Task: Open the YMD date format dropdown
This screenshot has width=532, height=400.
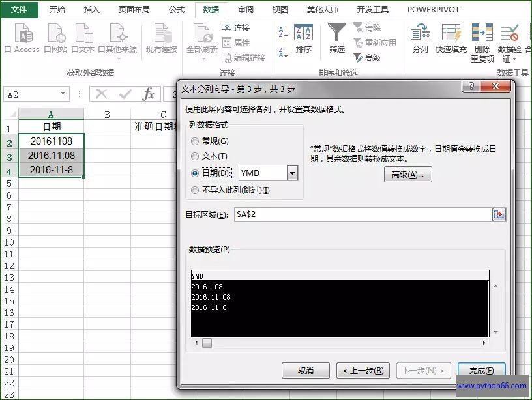Action: [292, 173]
